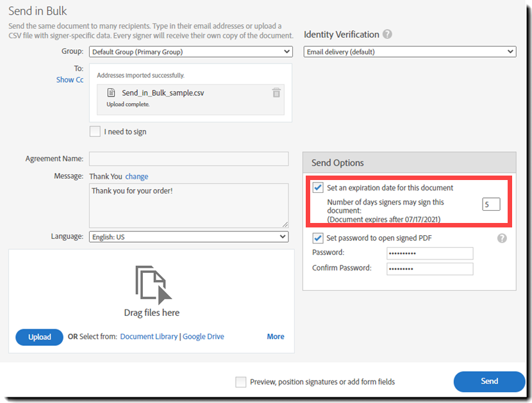The image size is (532, 403).
Task: Expand the Email delivery verification dropdown
Action: coord(410,51)
